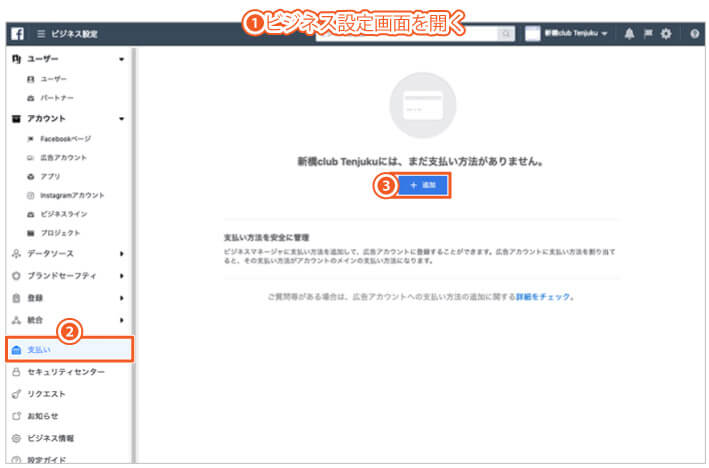Click the 統合 icon
Screen dimensions: 709x468
click(x=16, y=320)
